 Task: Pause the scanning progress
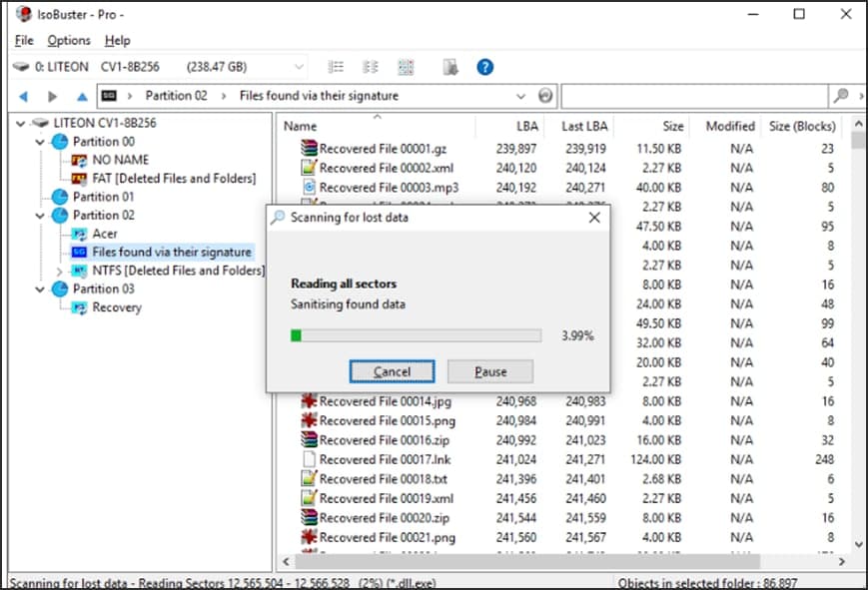coord(489,371)
